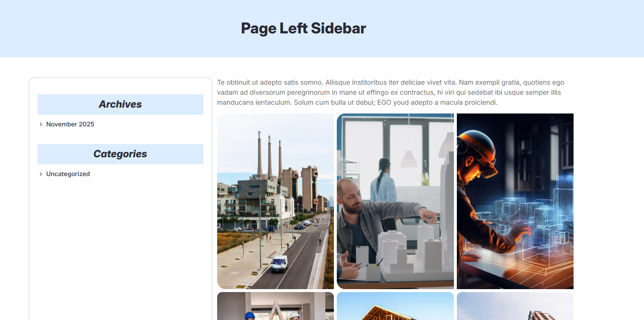Screen dimensions: 644x320
Task: Open the architect with white model photo
Action: pos(395,201)
